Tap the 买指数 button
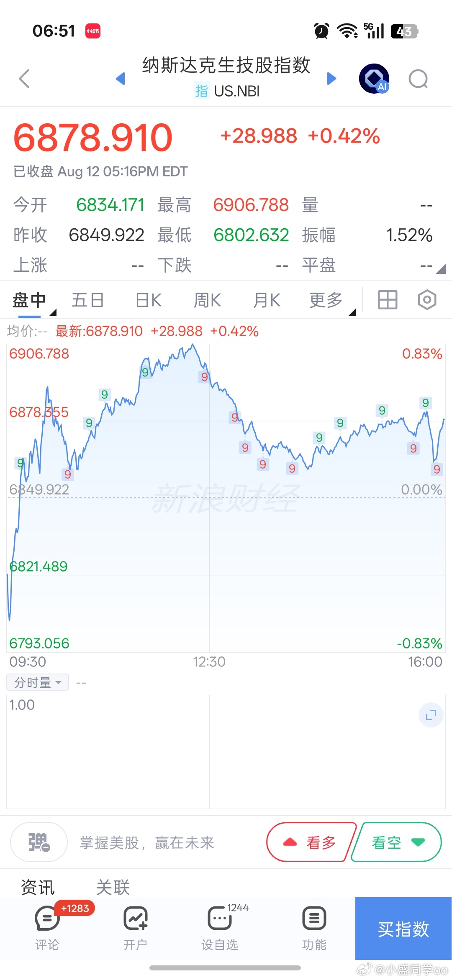 (x=403, y=929)
